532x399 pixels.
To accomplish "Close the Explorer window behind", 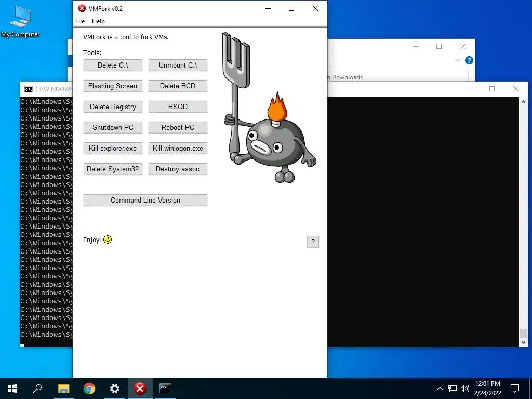I will click(x=462, y=46).
